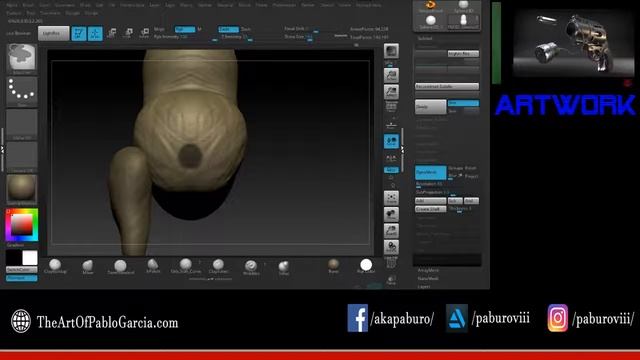Select the Move brush in bottom shelf
This screenshot has width=640, height=360.
click(88, 266)
